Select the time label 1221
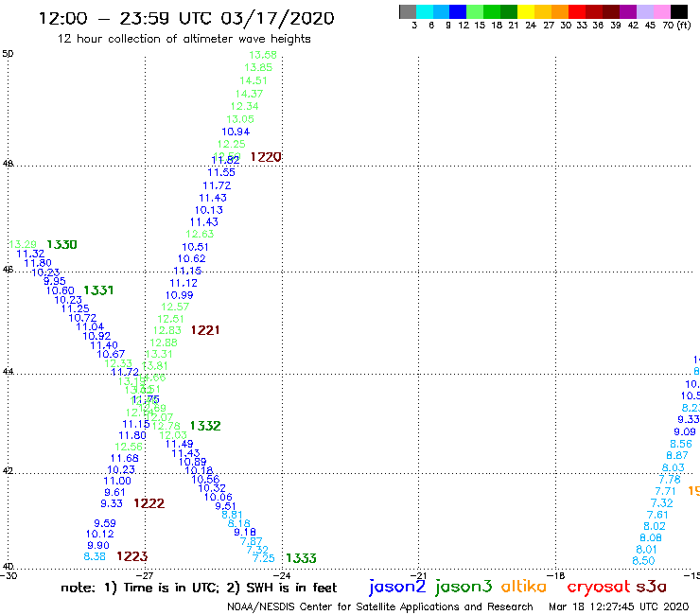This screenshot has width=700, height=615. (205, 330)
